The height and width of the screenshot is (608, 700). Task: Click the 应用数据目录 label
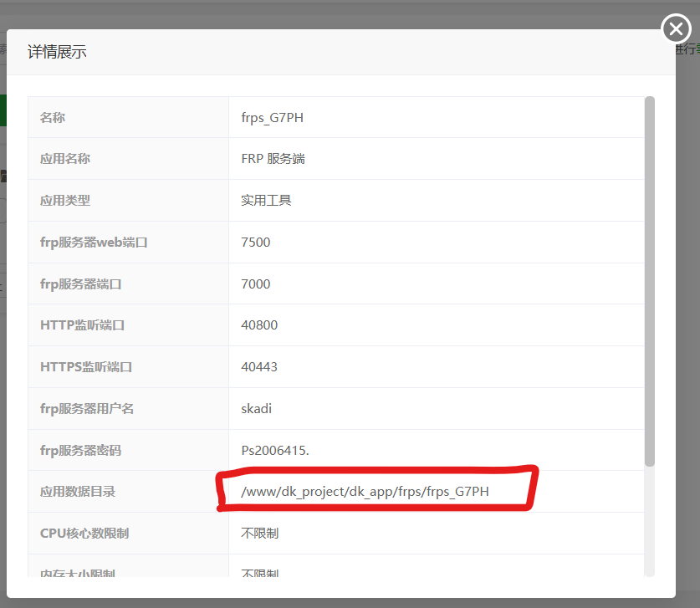[x=78, y=492]
